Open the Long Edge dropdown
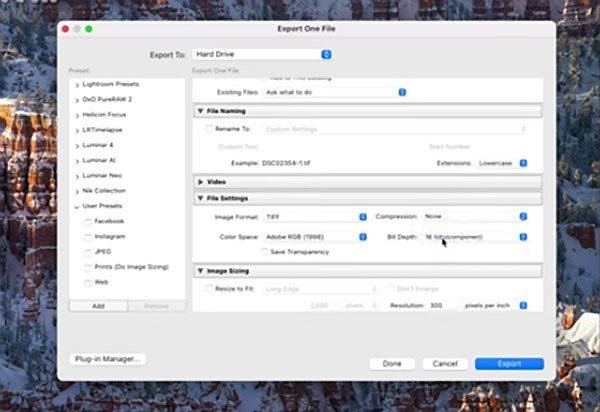The image size is (600, 412). (x=321, y=289)
